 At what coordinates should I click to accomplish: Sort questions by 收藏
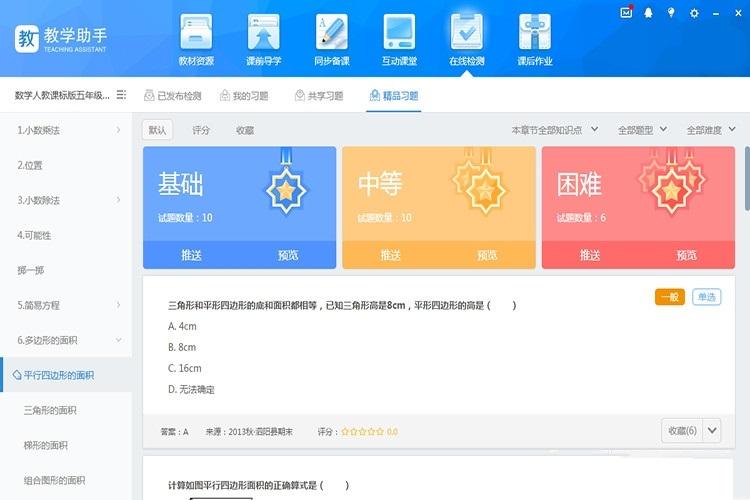[245, 130]
